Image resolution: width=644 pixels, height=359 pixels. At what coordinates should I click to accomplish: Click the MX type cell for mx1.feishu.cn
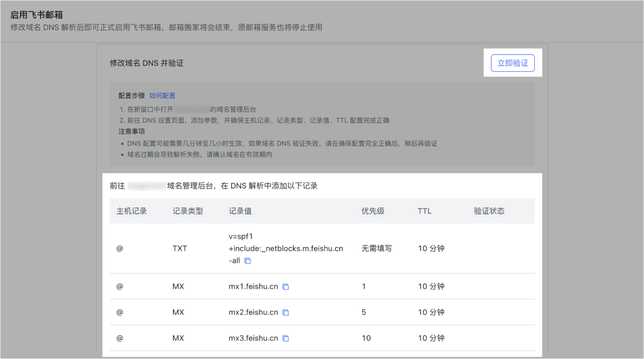click(x=178, y=287)
